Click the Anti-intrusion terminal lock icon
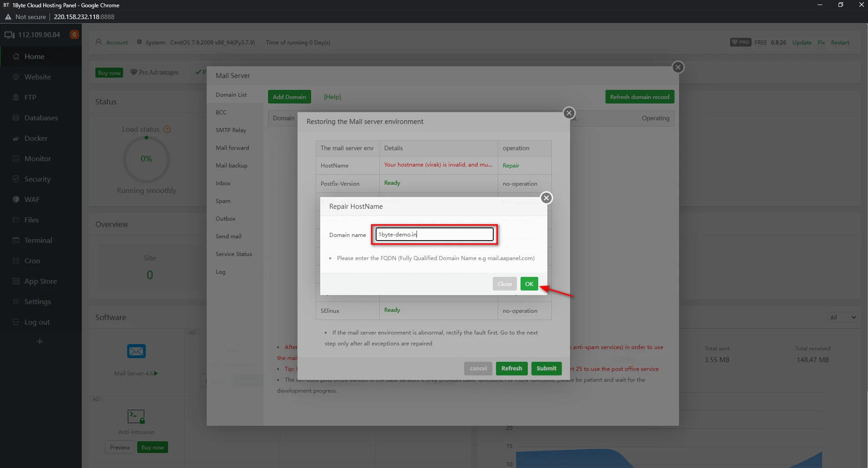 point(136,416)
